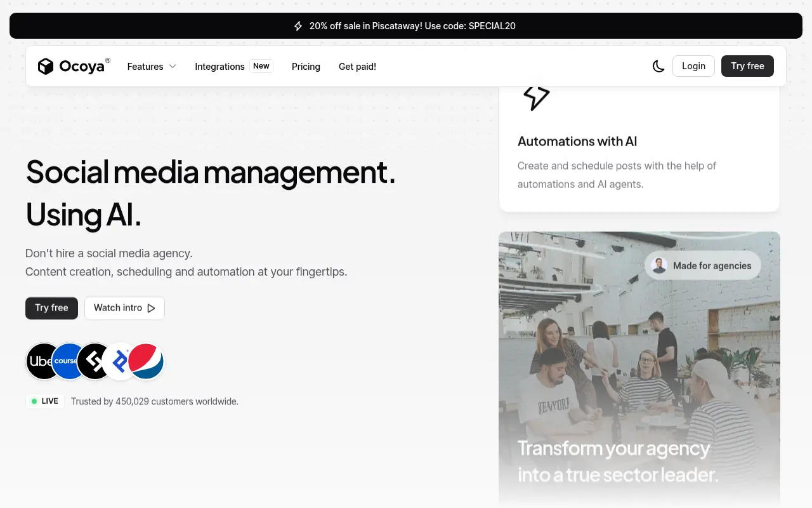Click the blue Toptal customer logo
Image resolution: width=812 pixels, height=508 pixels.
tap(119, 361)
